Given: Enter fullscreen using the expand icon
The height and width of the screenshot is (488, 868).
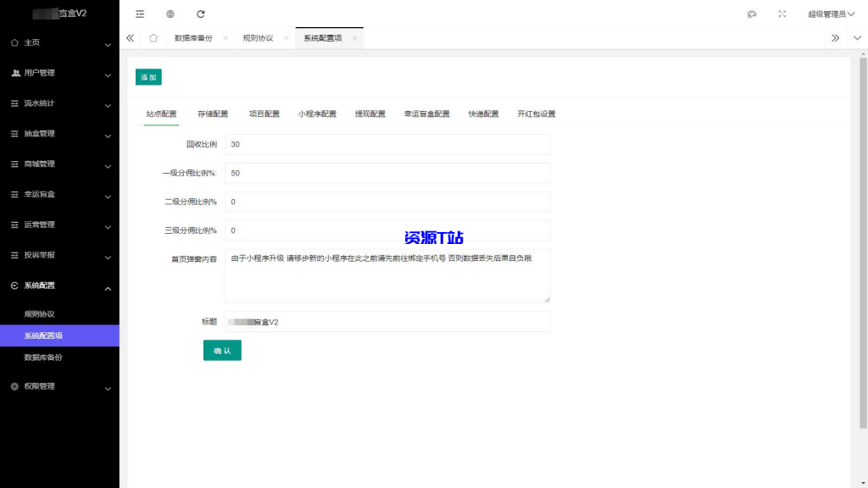Looking at the screenshot, I should point(782,14).
